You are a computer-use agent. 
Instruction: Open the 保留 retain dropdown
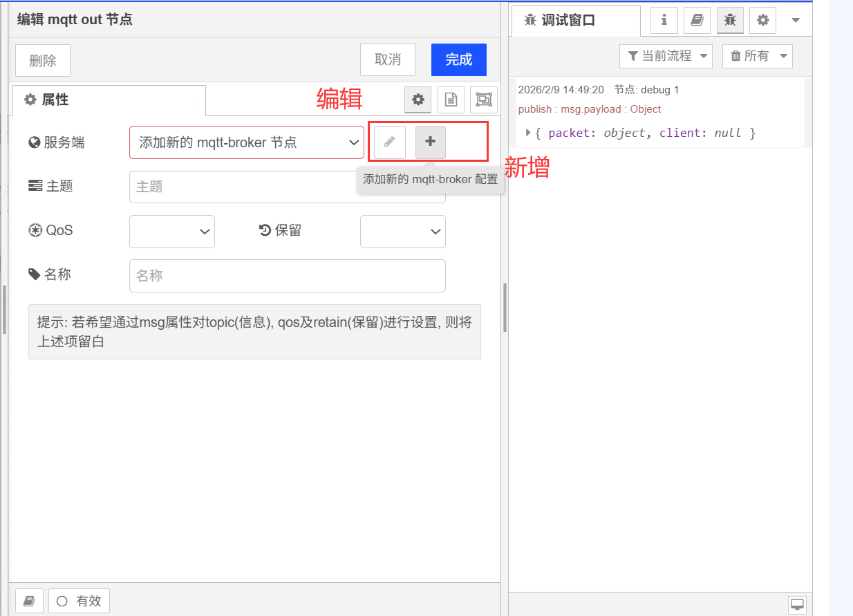403,232
